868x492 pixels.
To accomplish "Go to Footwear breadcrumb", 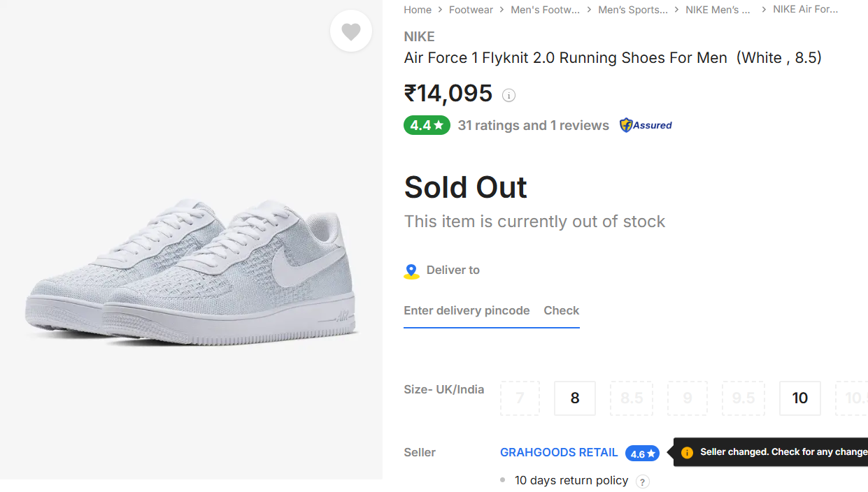I will click(471, 10).
